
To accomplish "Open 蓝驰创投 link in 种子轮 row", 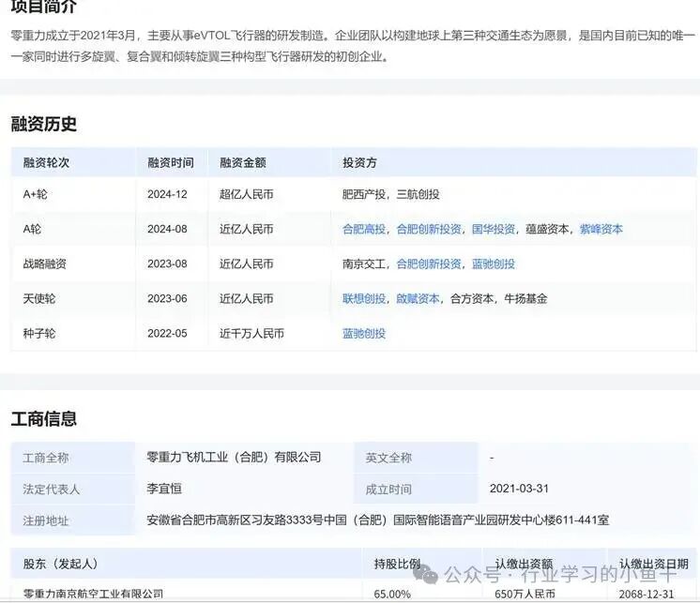I will pyautogui.click(x=364, y=334).
